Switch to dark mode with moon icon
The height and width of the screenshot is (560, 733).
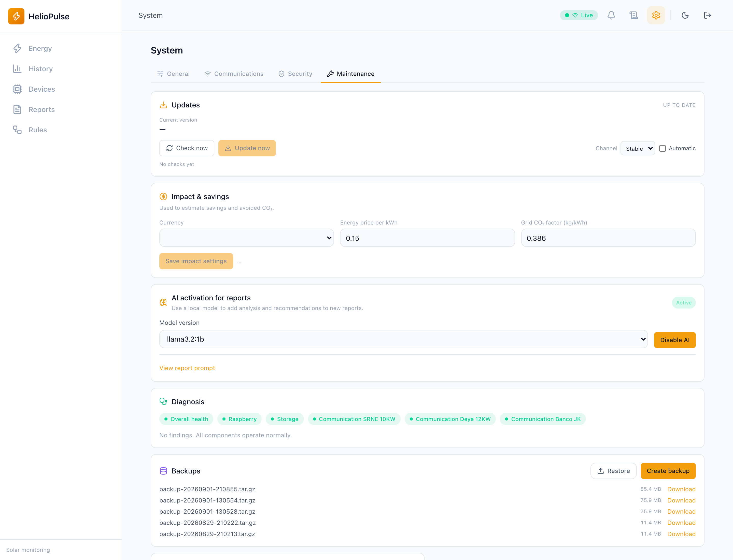point(685,15)
